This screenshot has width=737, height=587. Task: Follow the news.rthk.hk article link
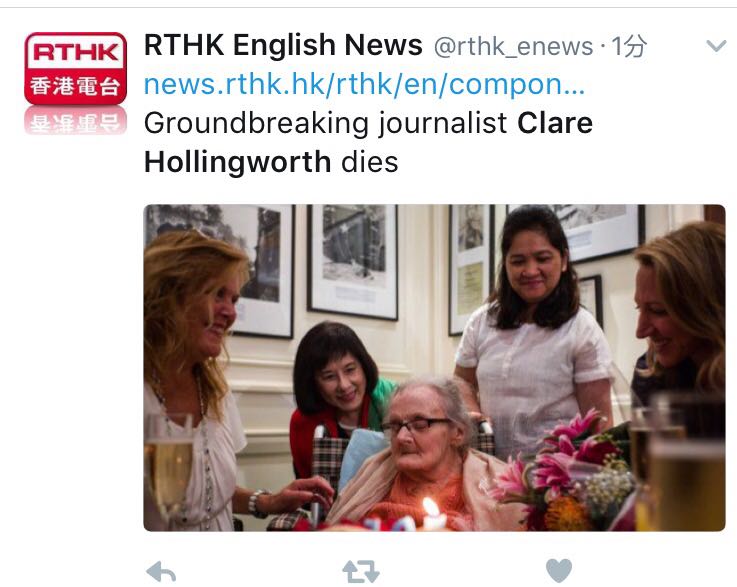(x=364, y=85)
